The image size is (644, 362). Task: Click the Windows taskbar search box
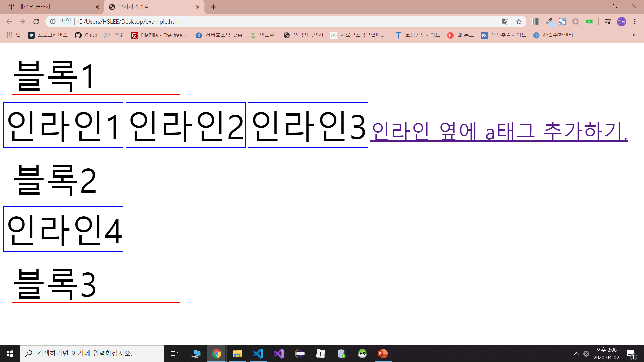pos(92,354)
